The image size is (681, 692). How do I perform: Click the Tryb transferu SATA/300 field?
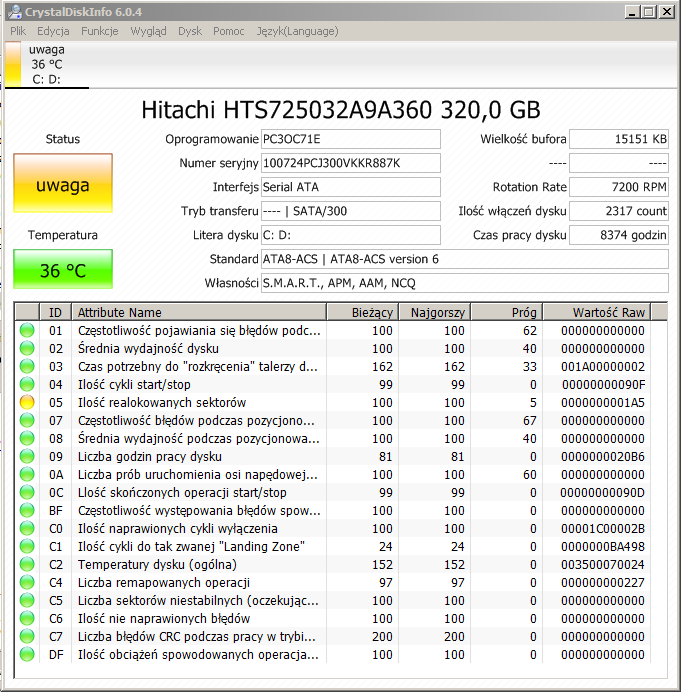[351, 211]
